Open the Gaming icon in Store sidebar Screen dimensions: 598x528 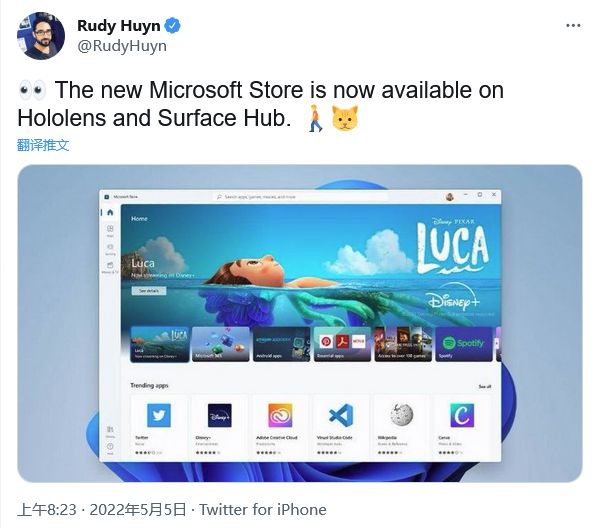tap(110, 249)
